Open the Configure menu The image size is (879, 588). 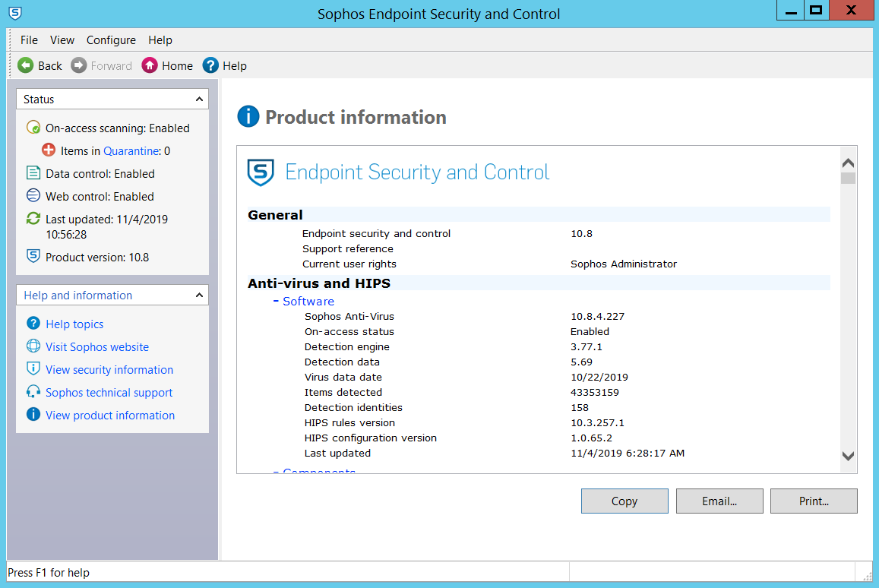click(111, 40)
